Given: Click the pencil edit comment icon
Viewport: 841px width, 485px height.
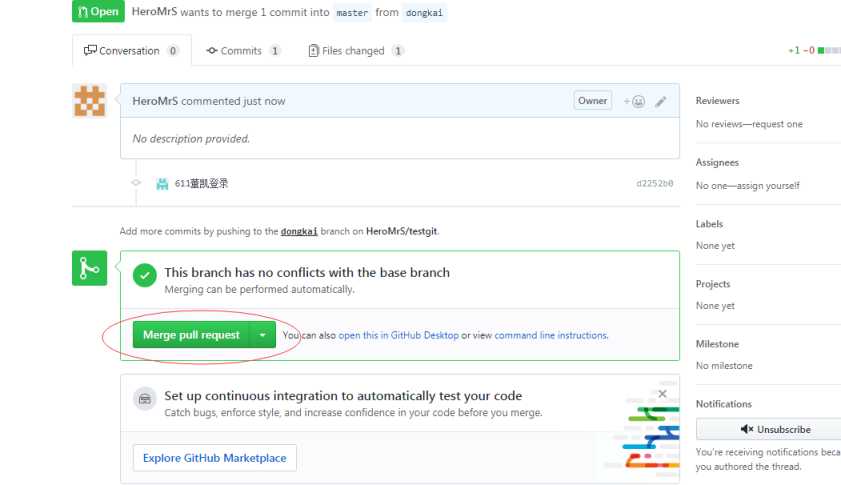Looking at the screenshot, I should pyautogui.click(x=661, y=101).
